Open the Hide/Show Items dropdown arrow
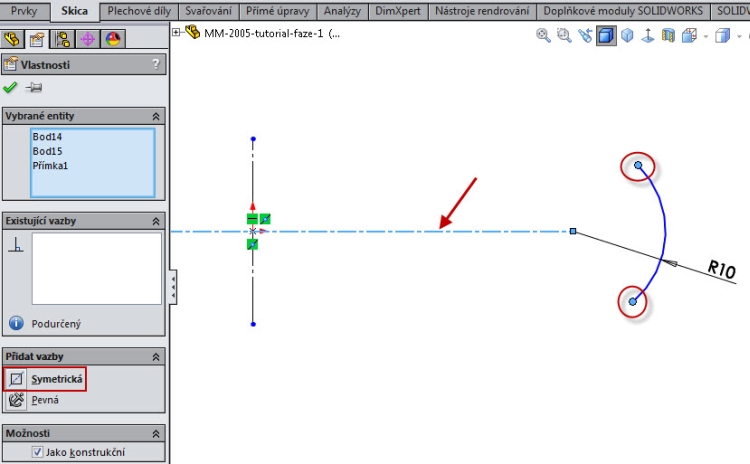Screen dimensions: 750x464 [x=706, y=36]
